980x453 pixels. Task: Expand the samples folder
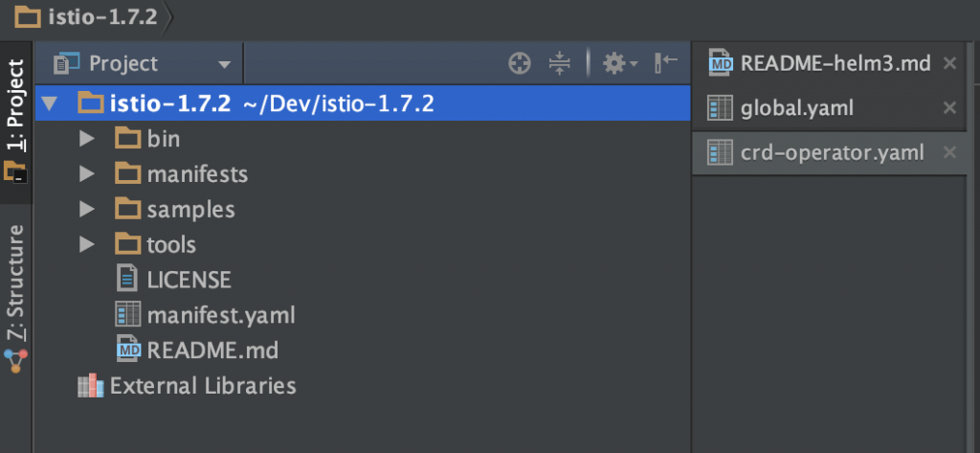pyautogui.click(x=87, y=209)
